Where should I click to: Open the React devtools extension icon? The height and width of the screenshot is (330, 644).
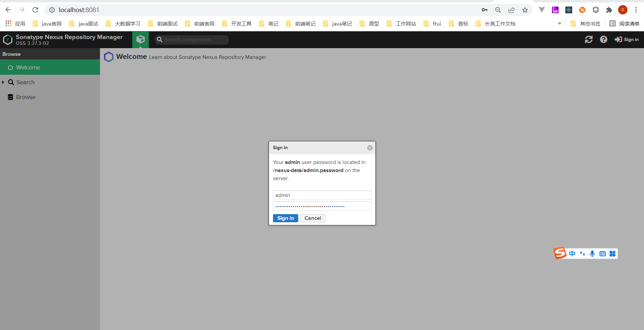click(569, 10)
